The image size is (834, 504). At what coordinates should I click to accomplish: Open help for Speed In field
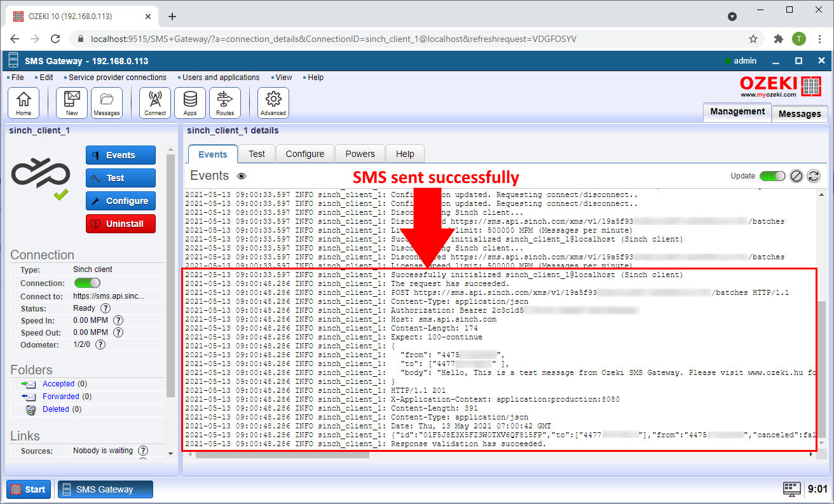click(x=118, y=320)
